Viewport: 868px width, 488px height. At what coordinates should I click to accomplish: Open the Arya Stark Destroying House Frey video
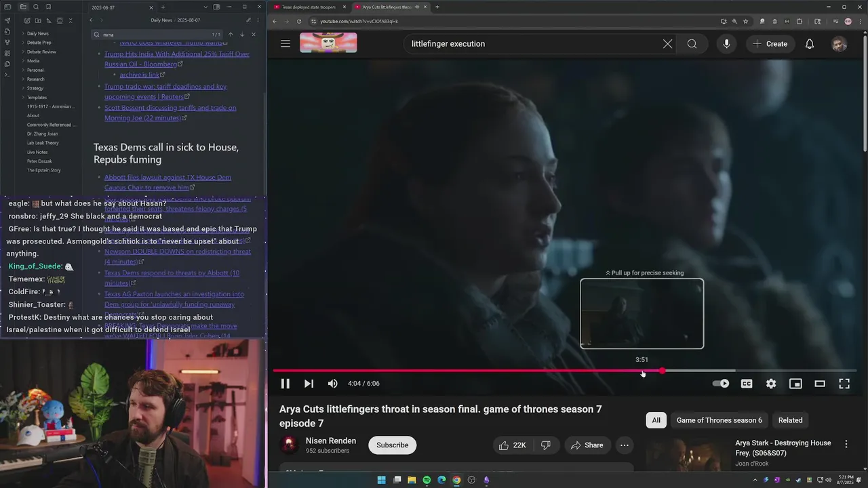[x=783, y=448]
